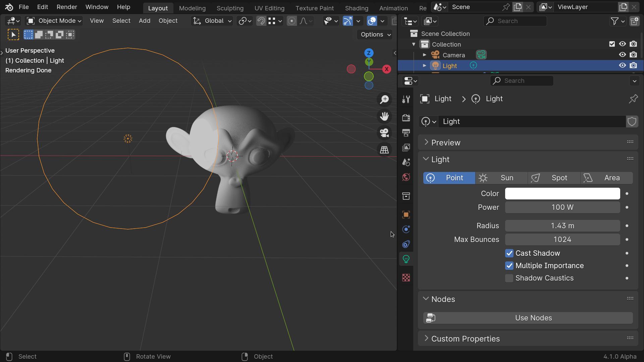Open the View Layer properties tab

click(406, 147)
